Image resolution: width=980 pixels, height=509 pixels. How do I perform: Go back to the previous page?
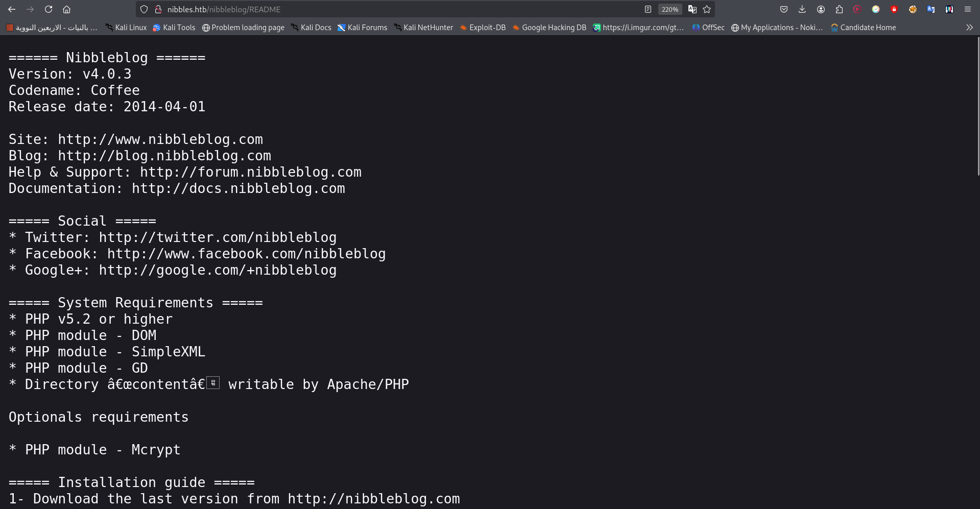pos(12,9)
